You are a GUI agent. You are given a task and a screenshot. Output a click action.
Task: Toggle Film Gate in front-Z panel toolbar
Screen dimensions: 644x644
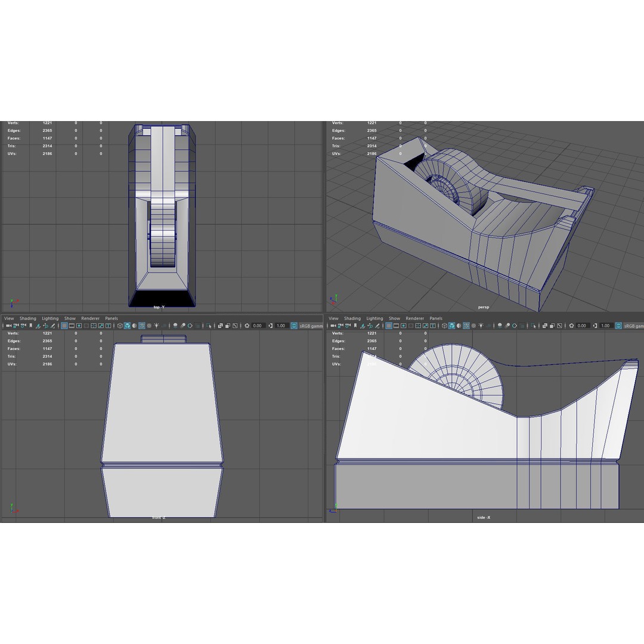pyautogui.click(x=72, y=326)
